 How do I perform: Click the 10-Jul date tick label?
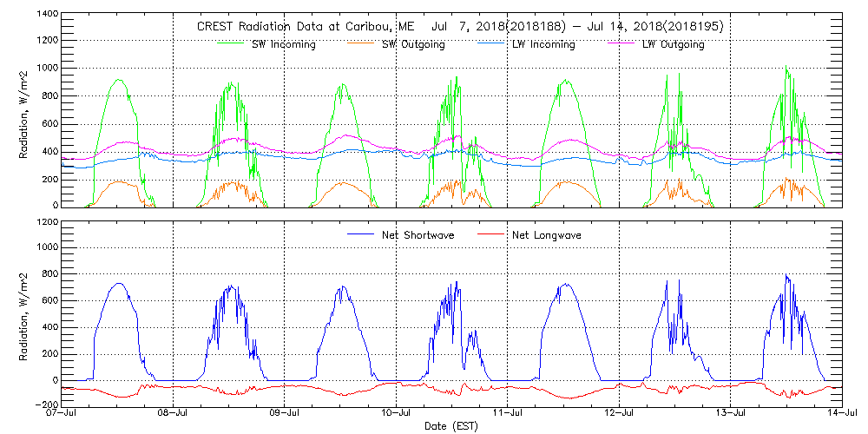pyautogui.click(x=397, y=414)
